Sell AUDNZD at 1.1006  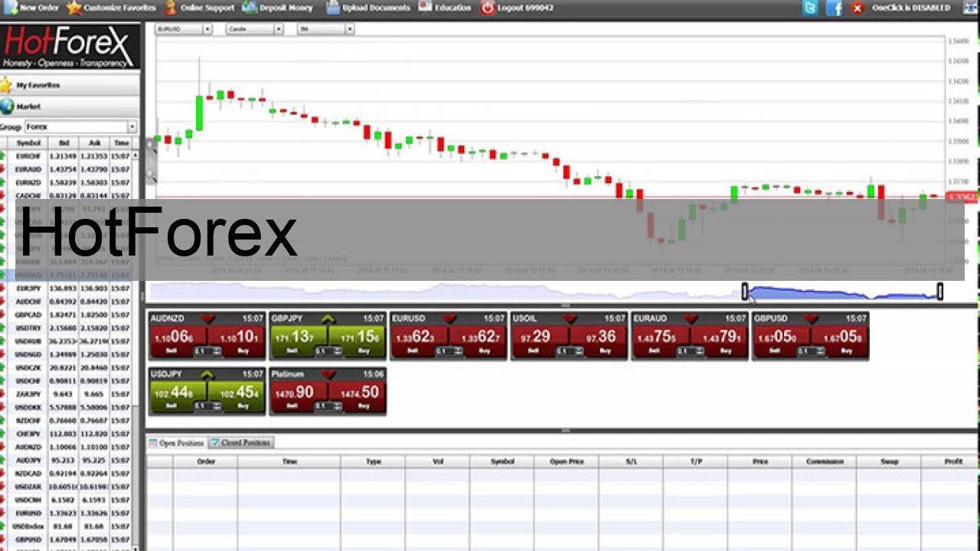[x=178, y=341]
